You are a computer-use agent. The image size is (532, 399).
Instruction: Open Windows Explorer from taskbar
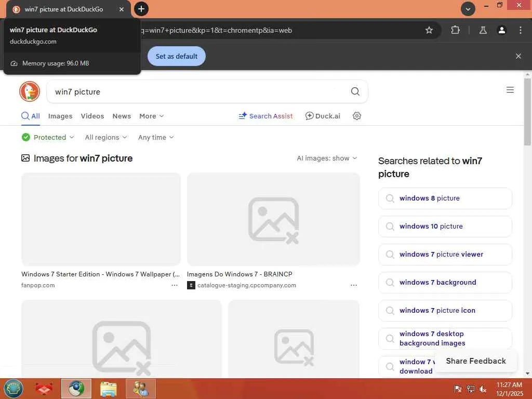109,389
